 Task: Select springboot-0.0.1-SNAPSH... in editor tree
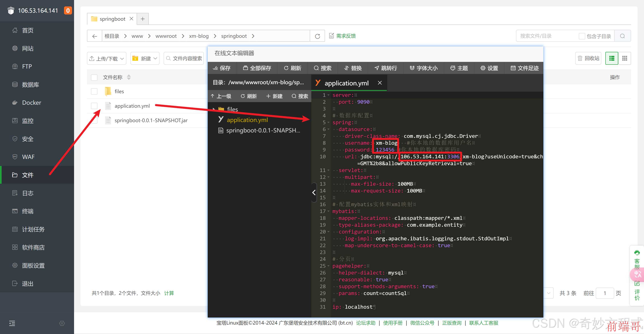pyautogui.click(x=259, y=130)
